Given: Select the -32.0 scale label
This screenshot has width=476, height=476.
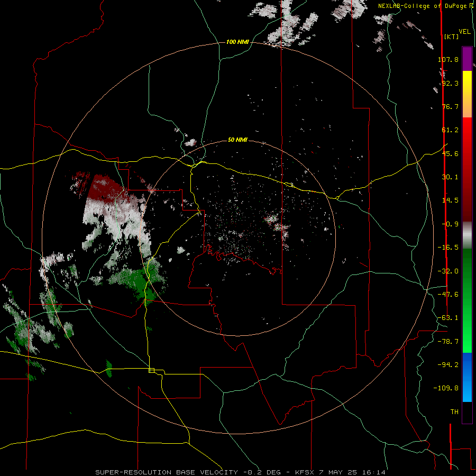Looking at the screenshot, I should point(448,271).
